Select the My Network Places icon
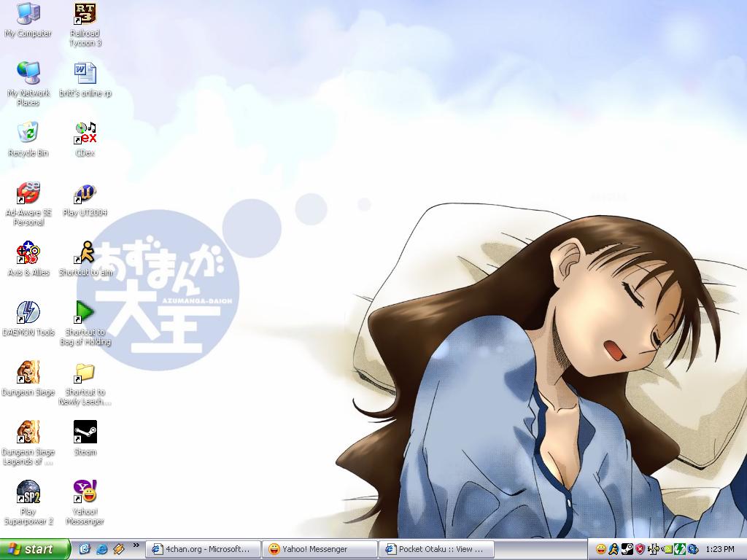The height and width of the screenshot is (560, 747). [28, 84]
